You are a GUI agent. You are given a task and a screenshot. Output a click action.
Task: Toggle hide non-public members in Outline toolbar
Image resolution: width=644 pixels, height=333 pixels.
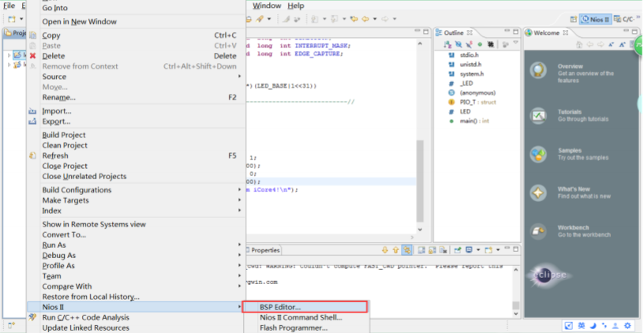coord(478,45)
